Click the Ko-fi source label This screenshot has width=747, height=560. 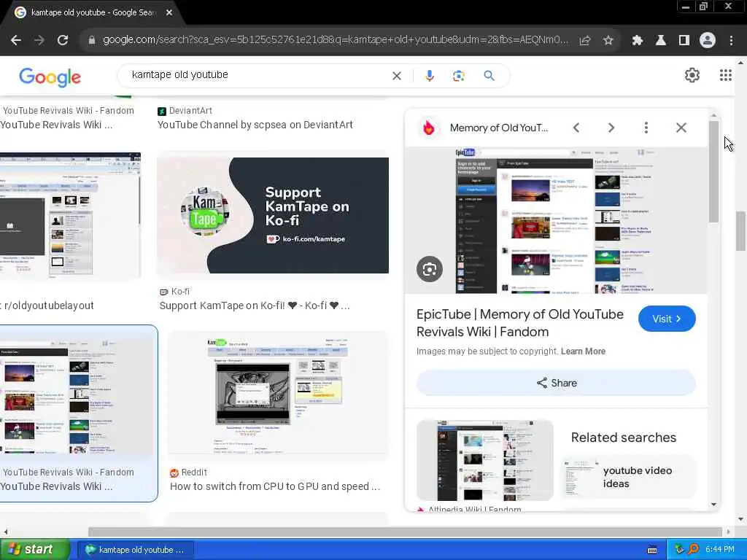pos(175,292)
